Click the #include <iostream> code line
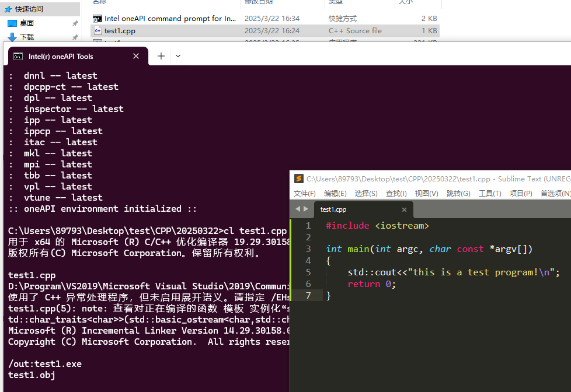 coord(378,226)
